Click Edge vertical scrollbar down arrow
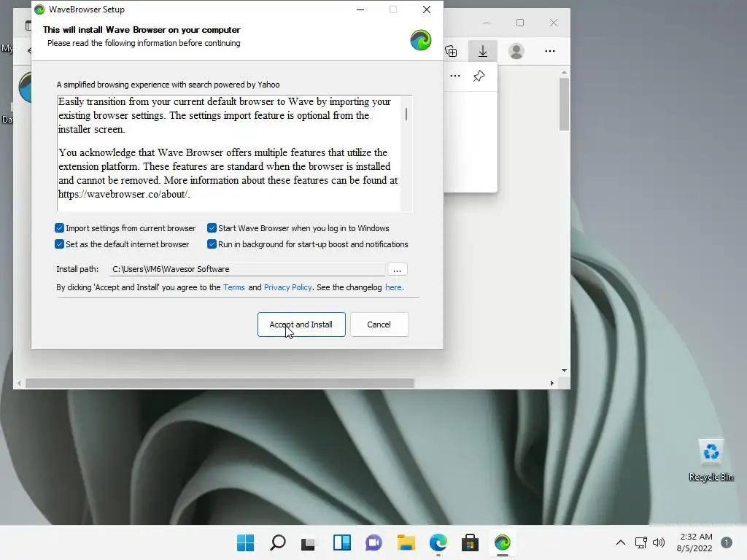747x560 pixels. point(564,370)
